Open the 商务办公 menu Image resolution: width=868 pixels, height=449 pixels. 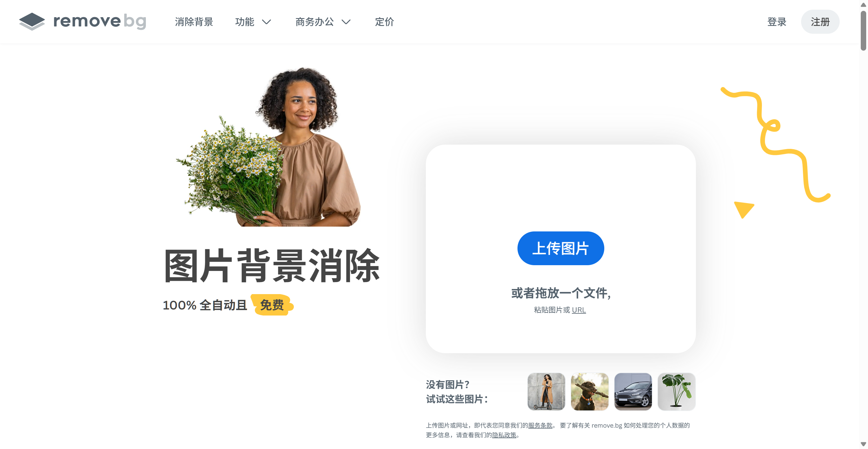pos(315,22)
